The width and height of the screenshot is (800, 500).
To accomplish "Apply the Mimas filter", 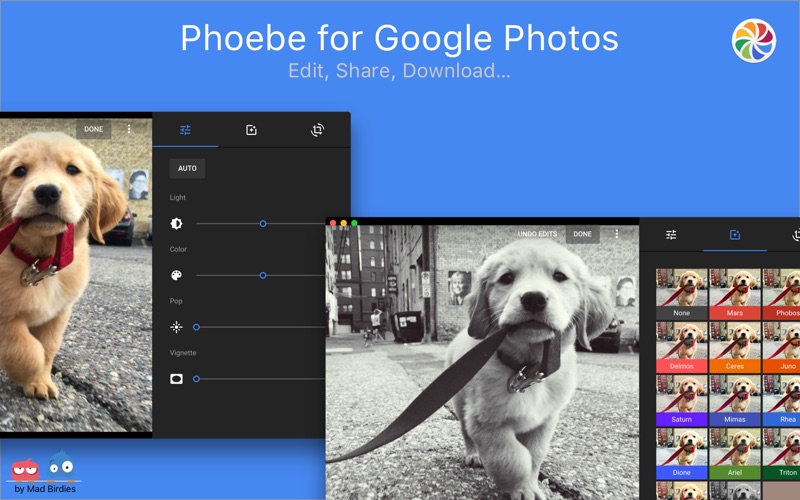I will 735,401.
